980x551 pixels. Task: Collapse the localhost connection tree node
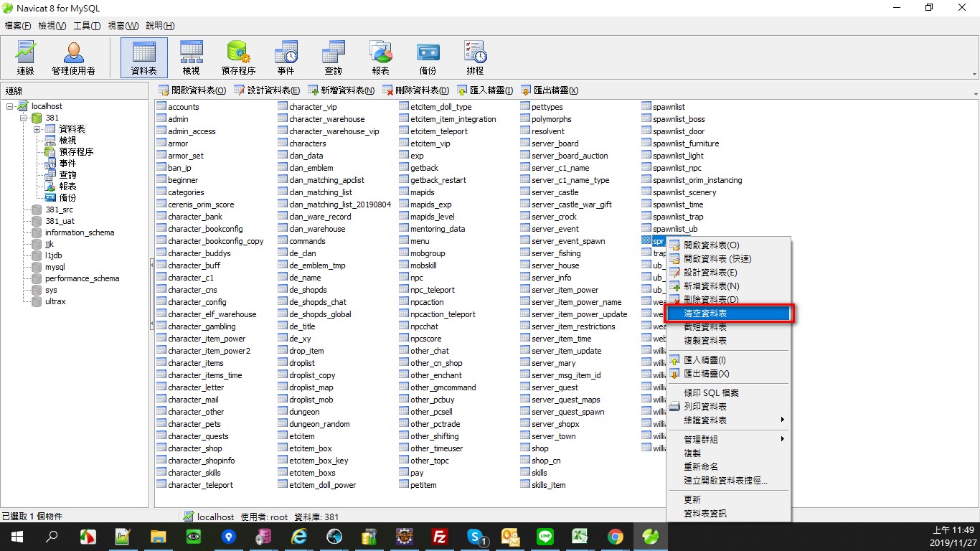pos(10,106)
